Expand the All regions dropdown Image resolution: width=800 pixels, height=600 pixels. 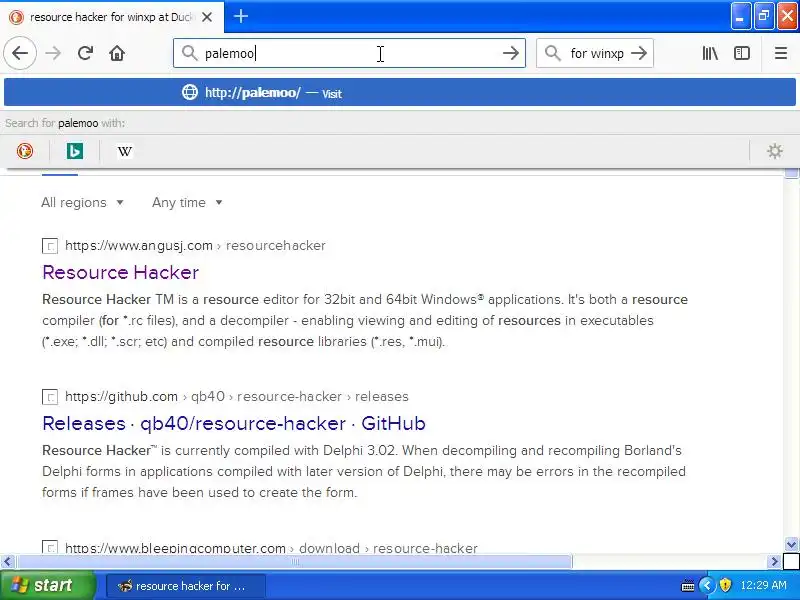point(82,203)
